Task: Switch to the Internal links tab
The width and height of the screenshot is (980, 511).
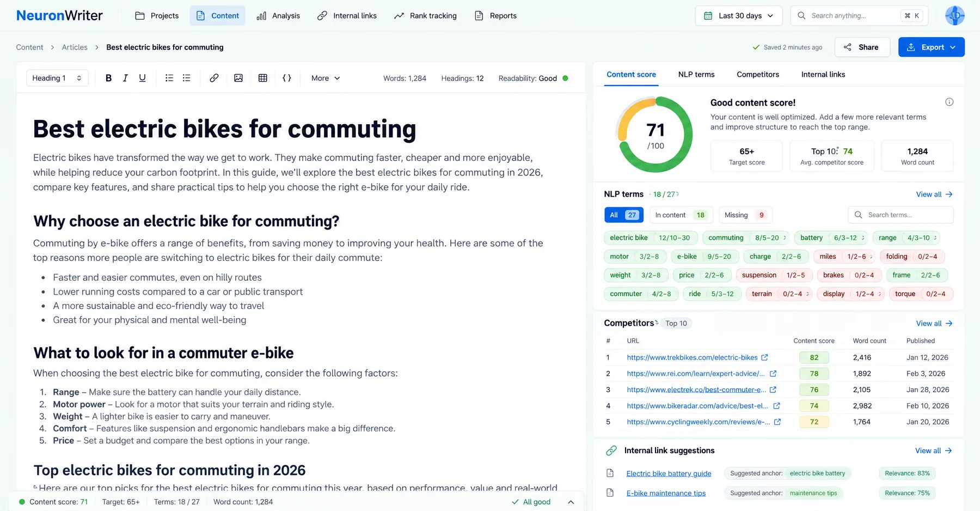Action: [823, 75]
